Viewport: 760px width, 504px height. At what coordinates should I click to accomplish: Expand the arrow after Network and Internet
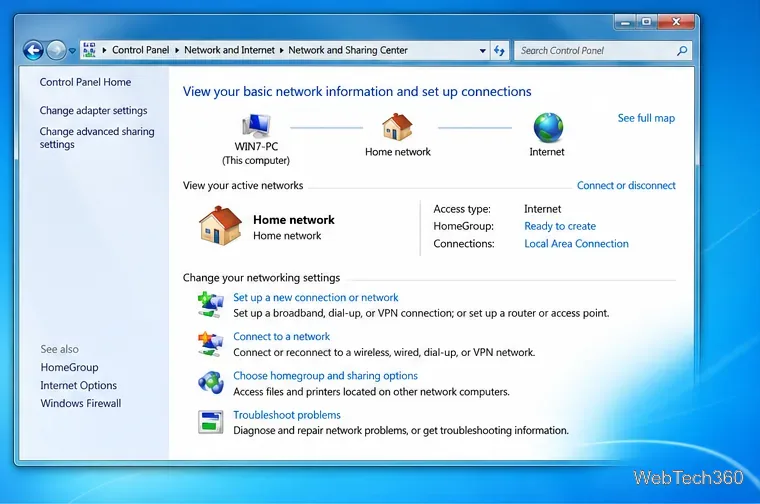tap(282, 50)
